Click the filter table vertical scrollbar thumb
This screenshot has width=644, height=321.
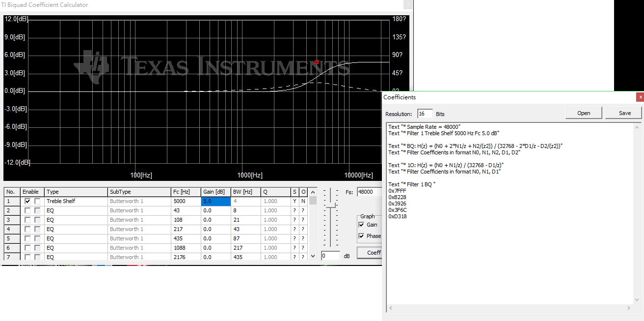click(313, 200)
